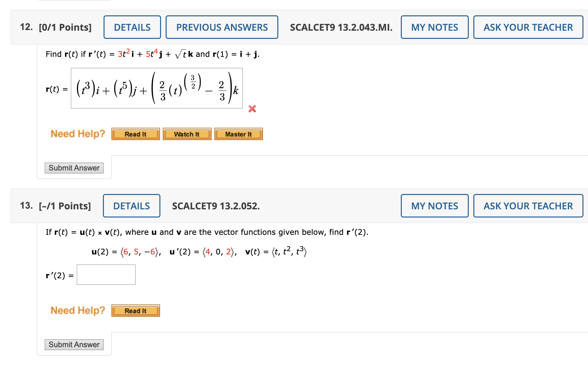Open MY NOTES for question 13
Viewport: 588px width, 371px height.
[434, 206]
